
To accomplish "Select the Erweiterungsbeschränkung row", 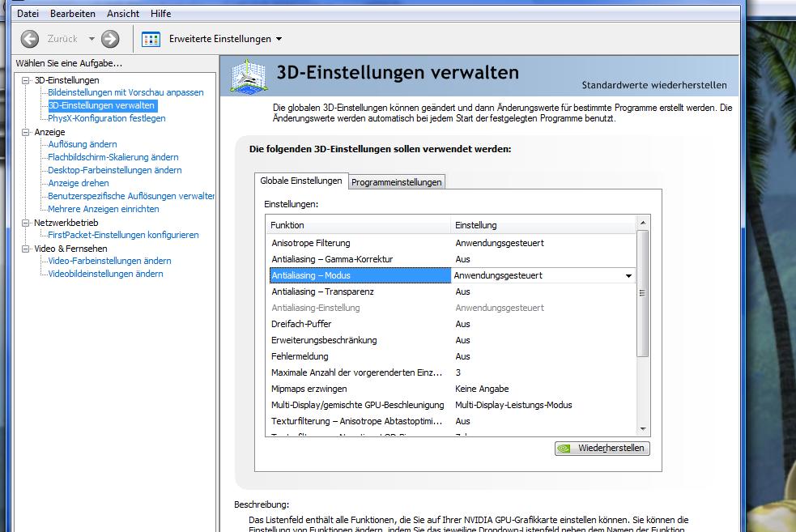I will tap(452, 340).
